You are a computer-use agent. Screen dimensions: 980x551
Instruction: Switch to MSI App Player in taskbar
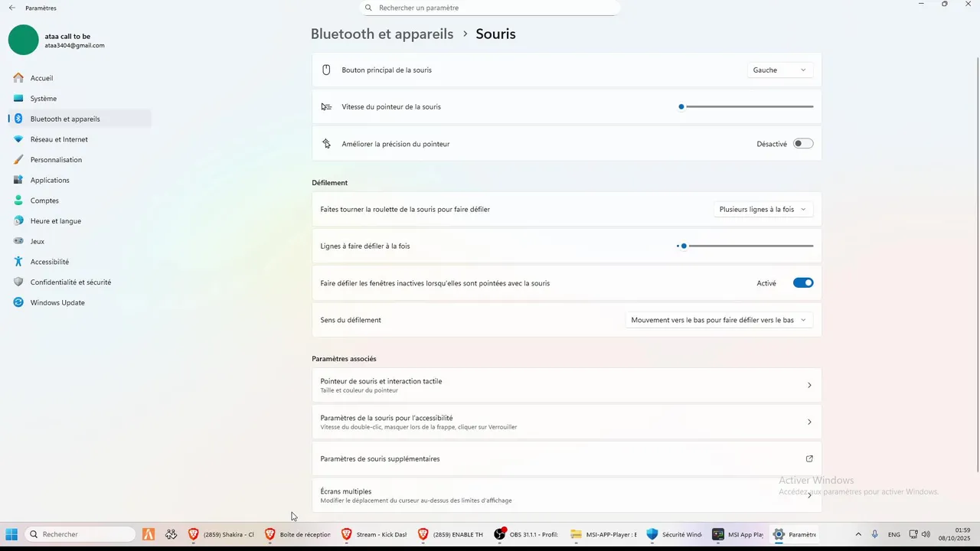(737, 534)
